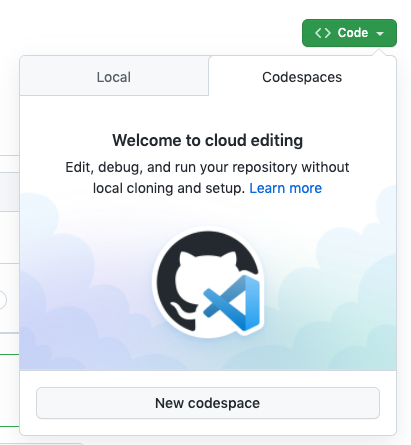Select the Codespaces tab
411x445 pixels.
[302, 77]
